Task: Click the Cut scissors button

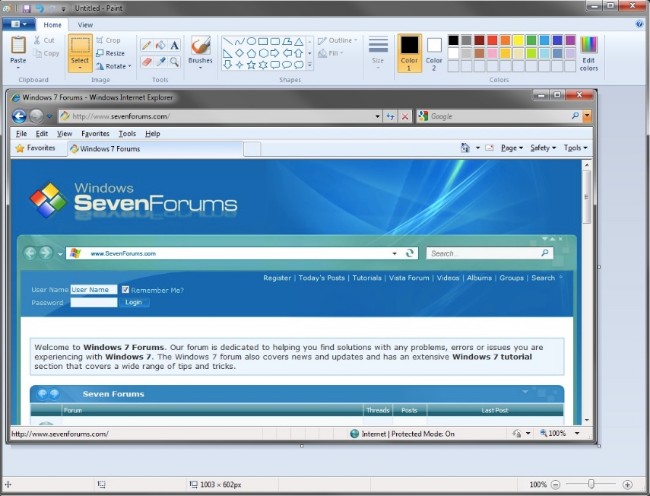Action: pyautogui.click(x=44, y=40)
